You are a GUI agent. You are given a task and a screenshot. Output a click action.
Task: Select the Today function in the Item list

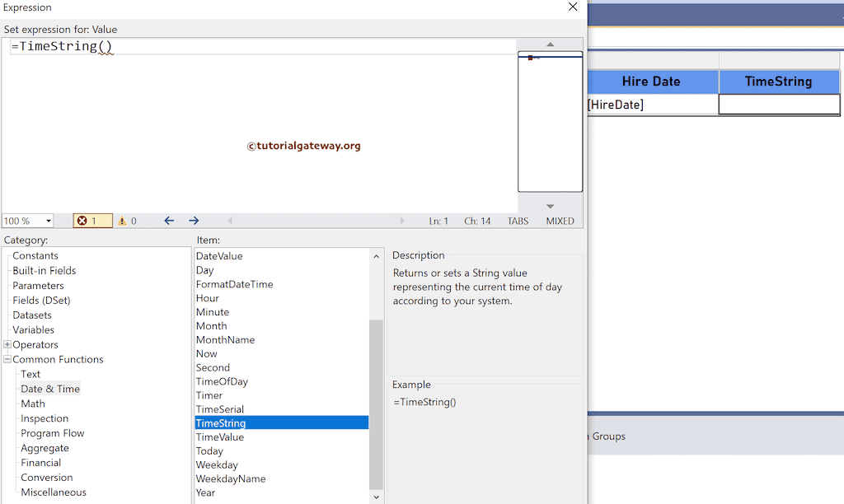coord(209,450)
